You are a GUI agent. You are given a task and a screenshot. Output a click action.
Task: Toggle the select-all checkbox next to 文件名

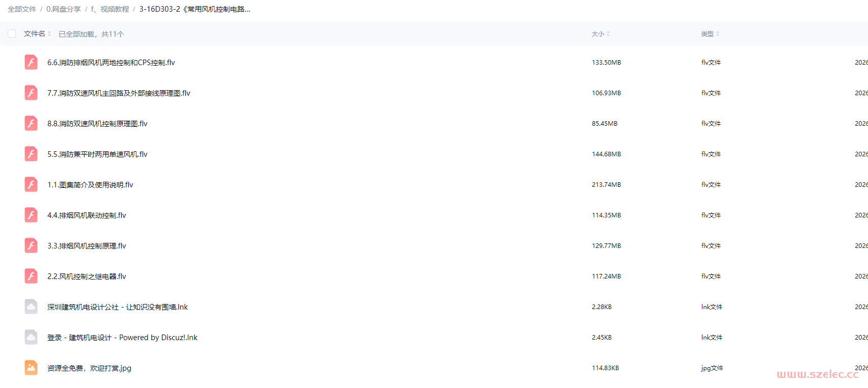click(12, 34)
